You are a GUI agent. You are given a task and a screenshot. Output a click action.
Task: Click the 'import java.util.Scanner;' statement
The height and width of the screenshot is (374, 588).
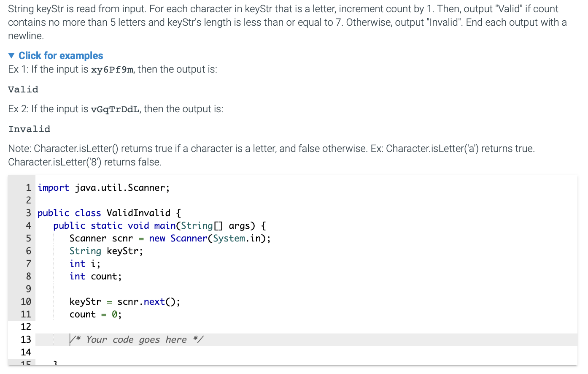(x=103, y=187)
